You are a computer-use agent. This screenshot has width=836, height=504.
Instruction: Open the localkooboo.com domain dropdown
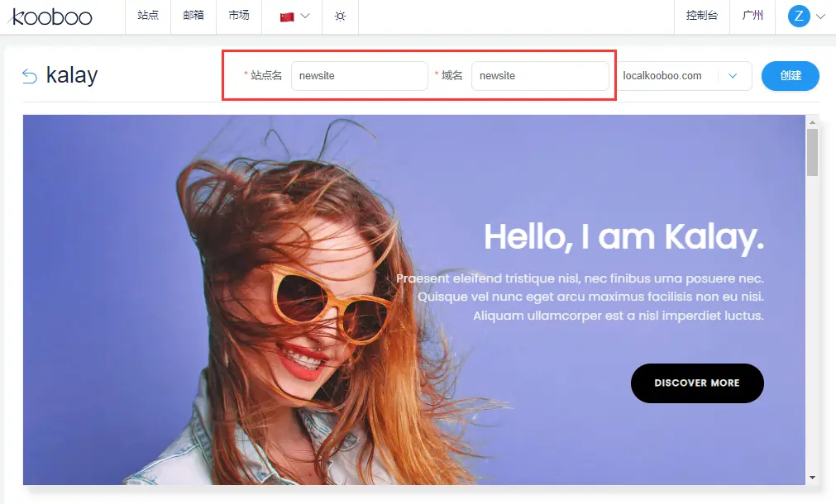click(x=733, y=76)
